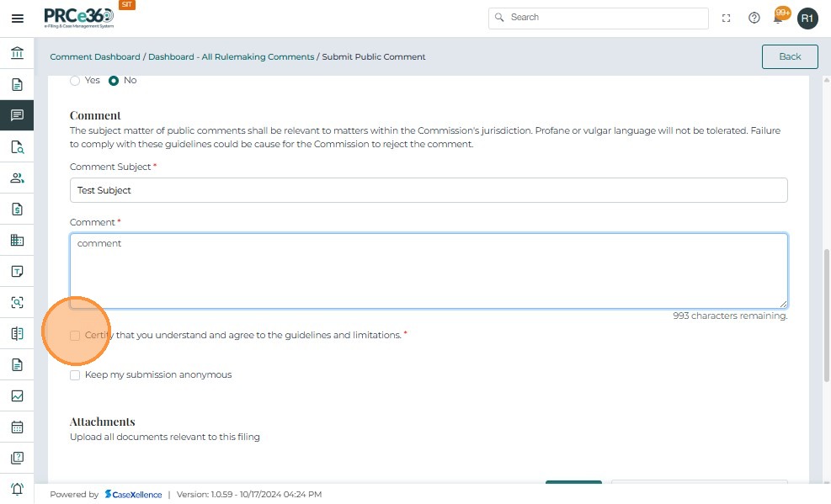Go to Comment Dashboard breadcrumb
Viewport: 831px width, 504px height.
tap(95, 57)
